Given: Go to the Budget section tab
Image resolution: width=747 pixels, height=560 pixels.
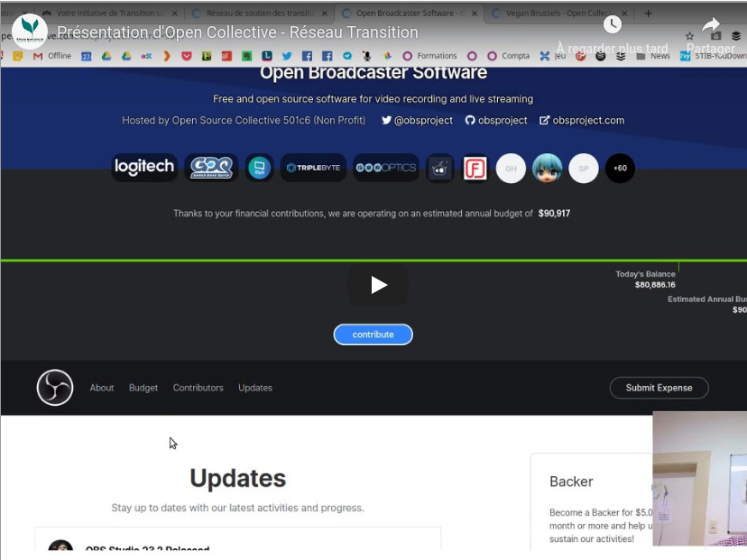Looking at the screenshot, I should coord(143,388).
